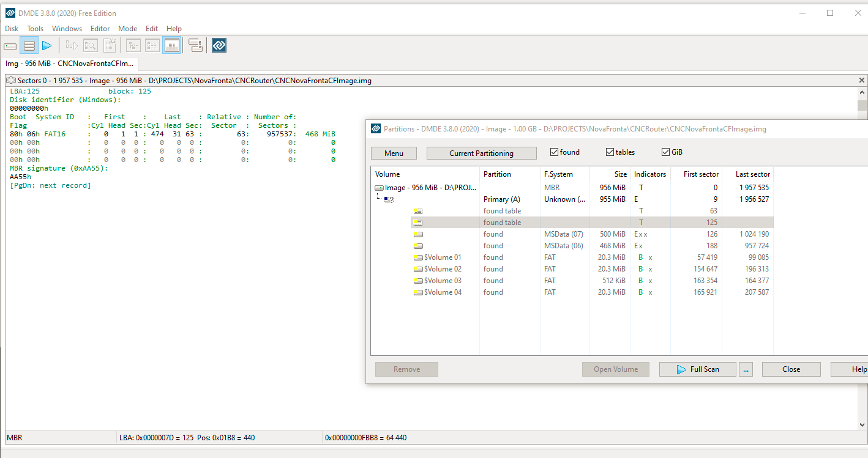Image resolution: width=868 pixels, height=458 pixels.
Task: Click the volume icon in the MSData (07) row
Action: coord(418,234)
